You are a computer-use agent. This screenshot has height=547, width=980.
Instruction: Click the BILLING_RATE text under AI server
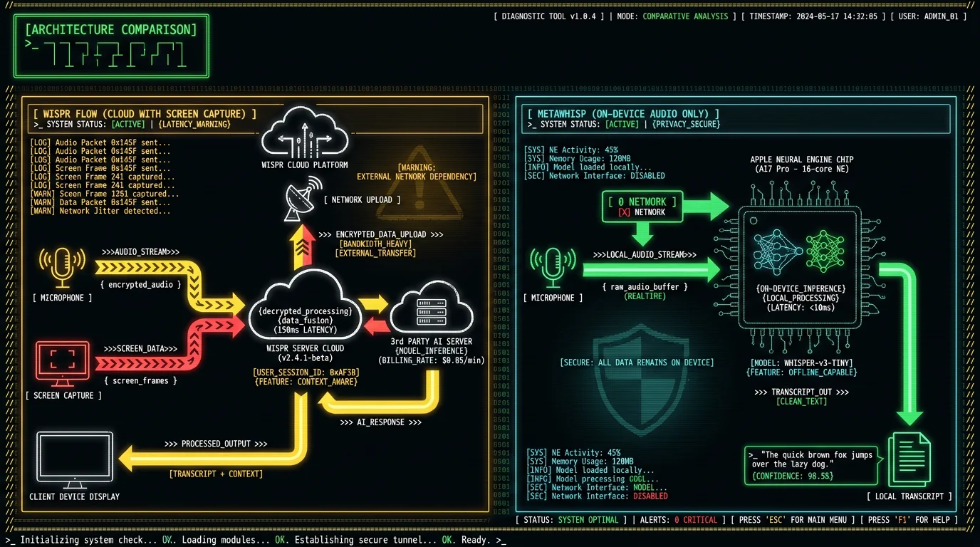tap(432, 360)
